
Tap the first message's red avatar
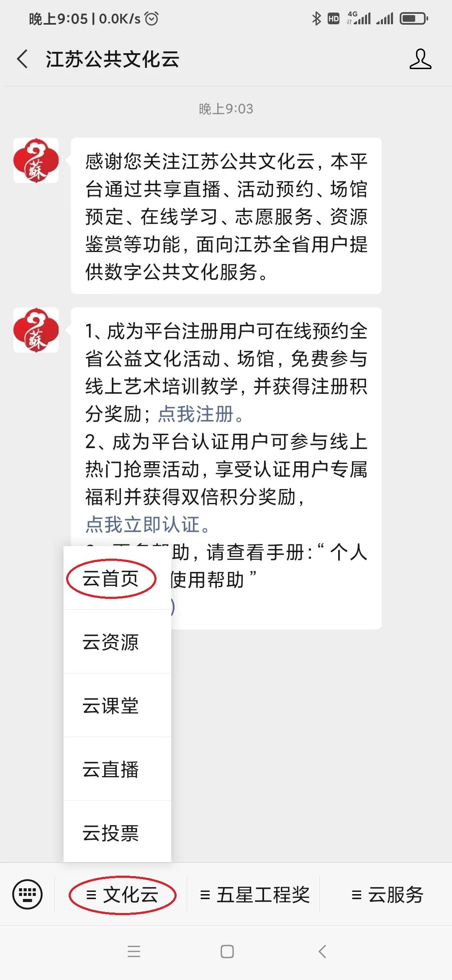coord(36,160)
